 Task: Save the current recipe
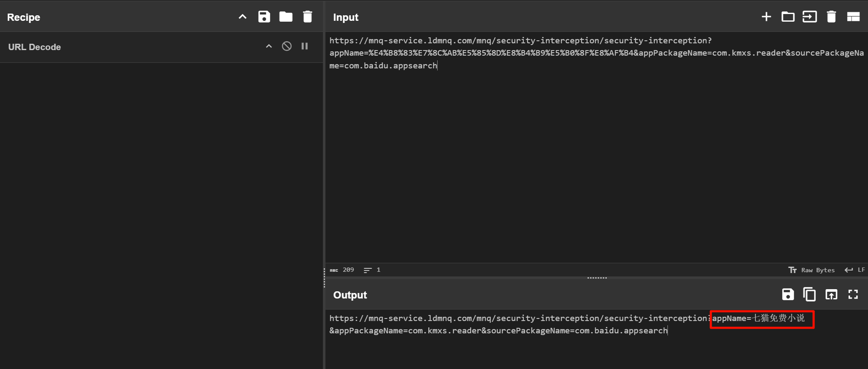pos(264,17)
